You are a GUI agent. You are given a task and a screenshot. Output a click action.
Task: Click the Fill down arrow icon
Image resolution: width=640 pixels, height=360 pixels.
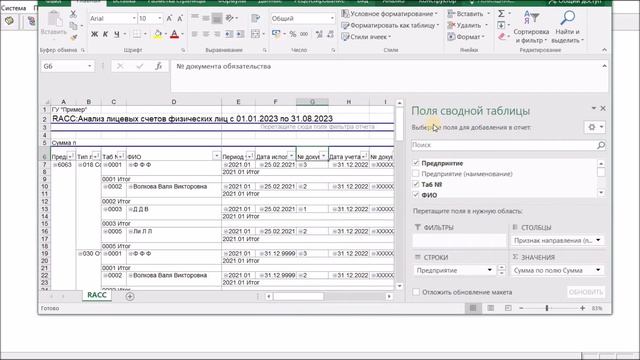click(501, 25)
